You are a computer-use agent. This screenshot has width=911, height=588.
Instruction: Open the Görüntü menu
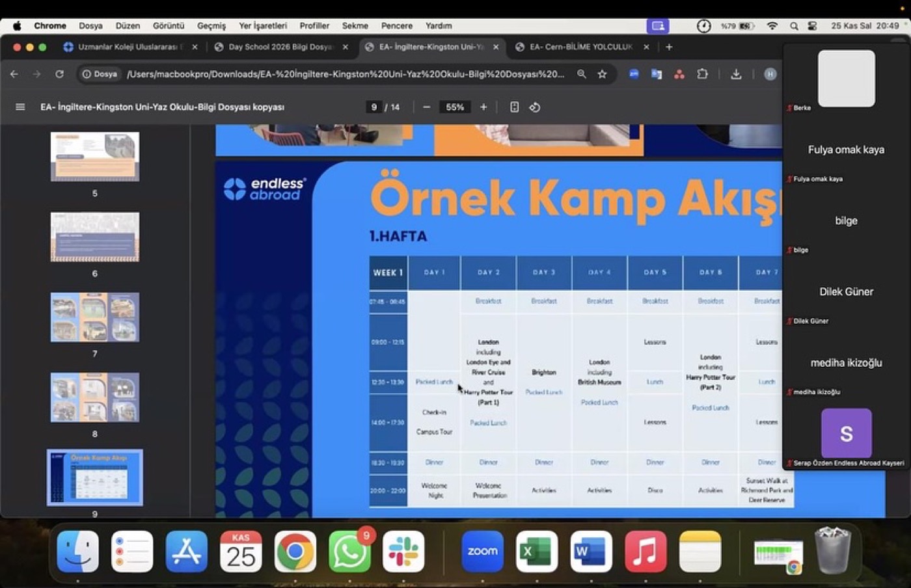point(169,26)
